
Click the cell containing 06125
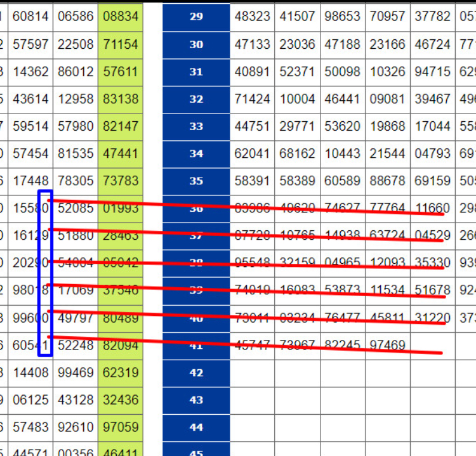[30, 400]
